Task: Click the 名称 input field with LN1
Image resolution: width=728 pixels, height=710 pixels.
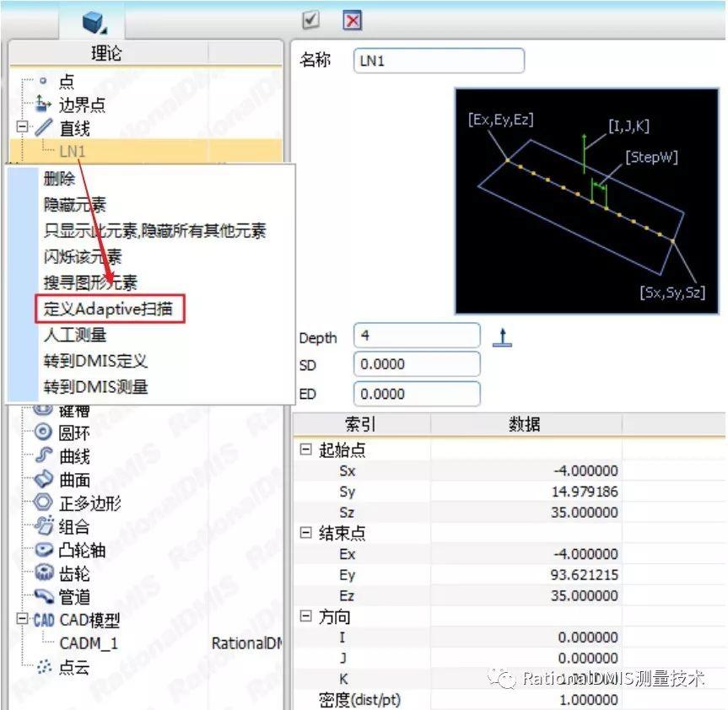Action: (439, 61)
